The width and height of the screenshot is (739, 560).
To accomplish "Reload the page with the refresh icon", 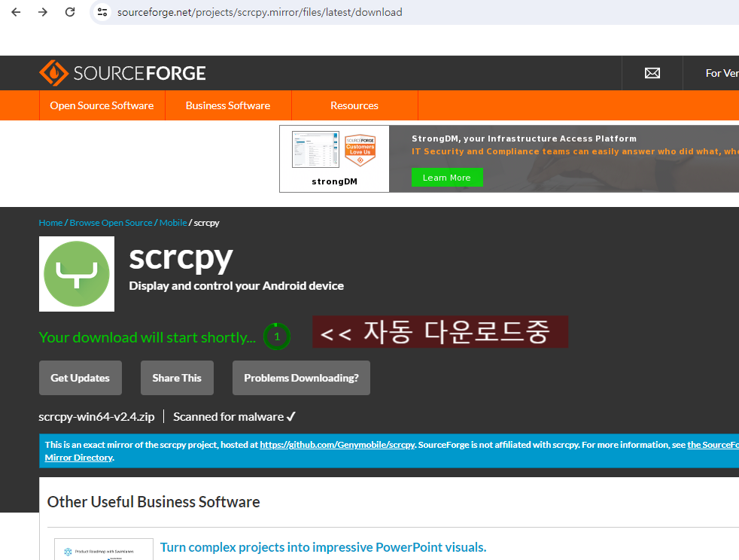I will [x=70, y=12].
